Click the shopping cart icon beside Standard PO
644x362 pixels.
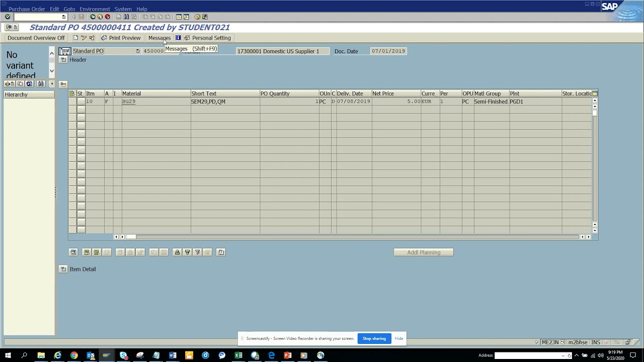65,51
